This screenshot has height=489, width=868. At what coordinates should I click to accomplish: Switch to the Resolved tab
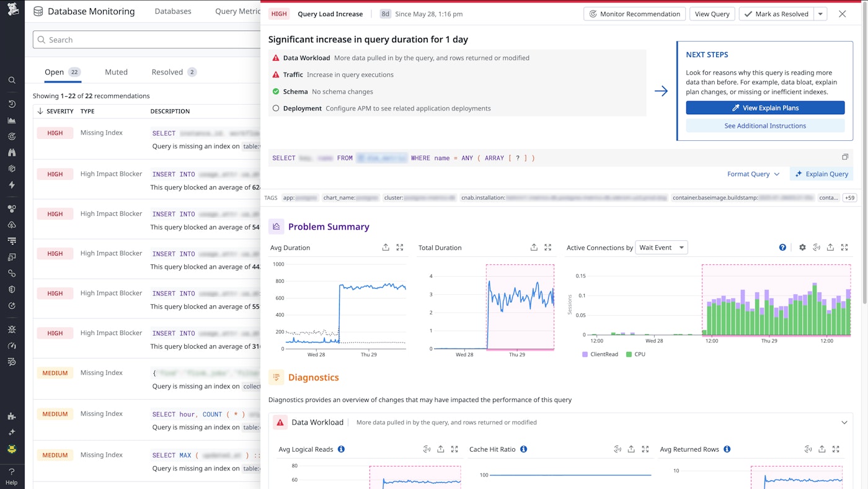(174, 72)
